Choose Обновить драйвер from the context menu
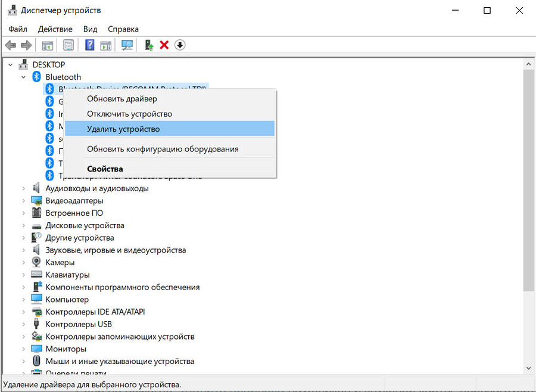This screenshot has height=392, width=536. 122,98
